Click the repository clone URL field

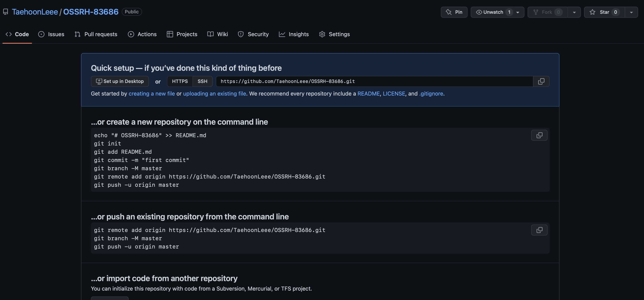[374, 81]
